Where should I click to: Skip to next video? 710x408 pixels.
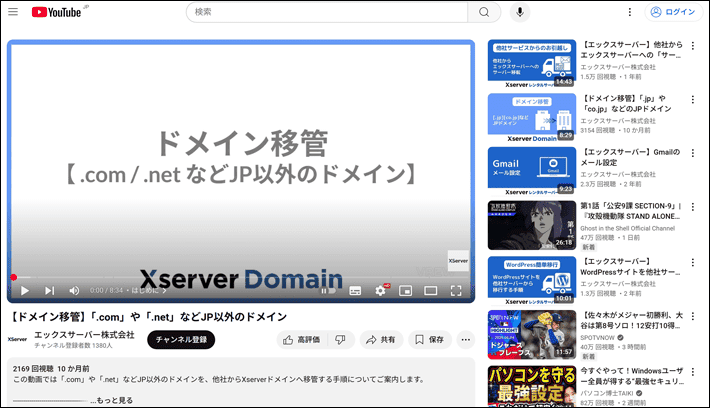(x=49, y=291)
